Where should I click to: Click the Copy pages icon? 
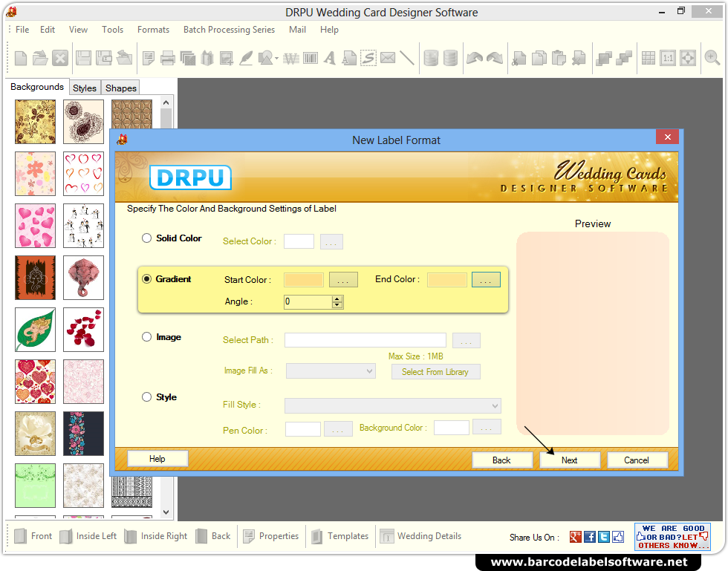pos(539,59)
